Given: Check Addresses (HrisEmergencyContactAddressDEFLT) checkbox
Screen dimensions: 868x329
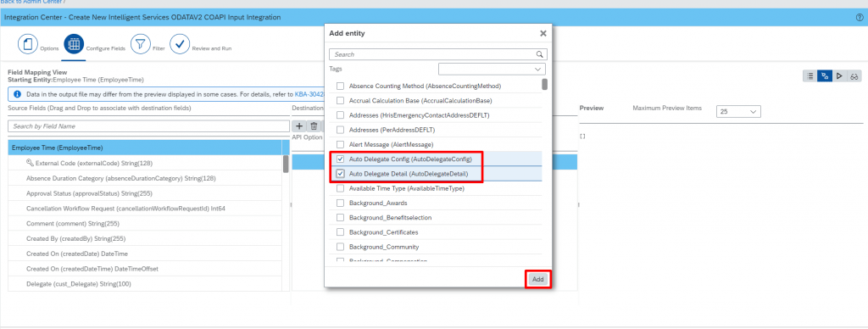Looking at the screenshot, I should pos(341,115).
